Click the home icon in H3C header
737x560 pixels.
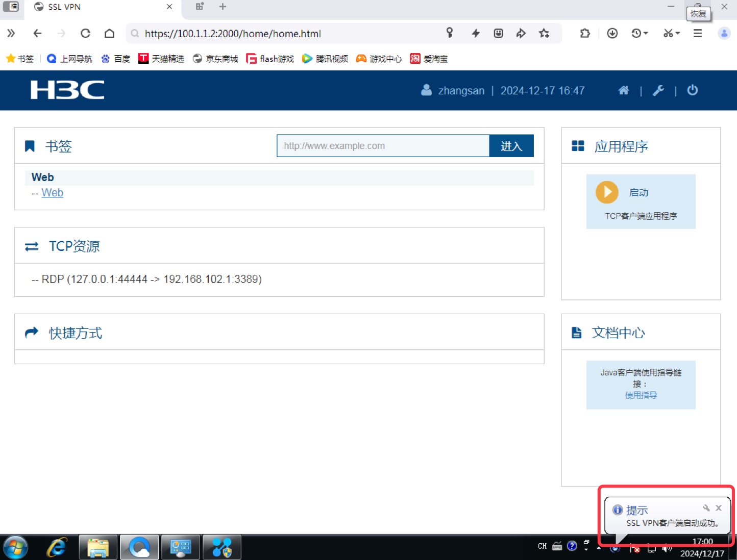pos(623,90)
